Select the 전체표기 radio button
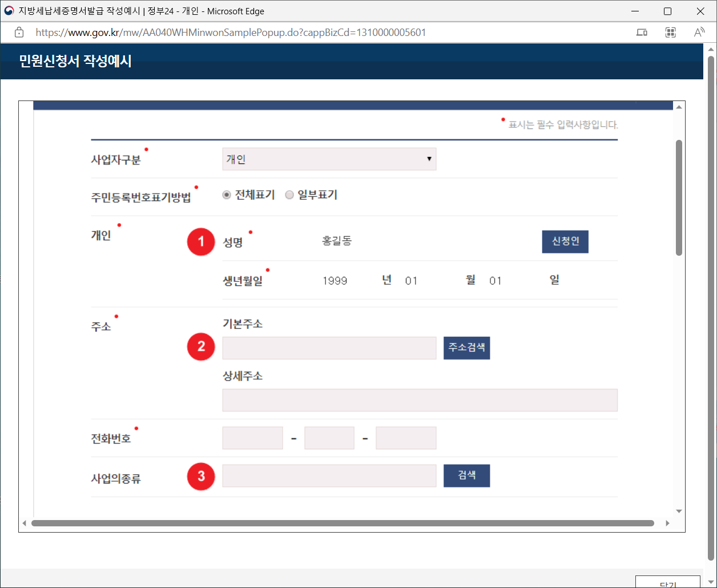717x588 pixels. (x=227, y=195)
